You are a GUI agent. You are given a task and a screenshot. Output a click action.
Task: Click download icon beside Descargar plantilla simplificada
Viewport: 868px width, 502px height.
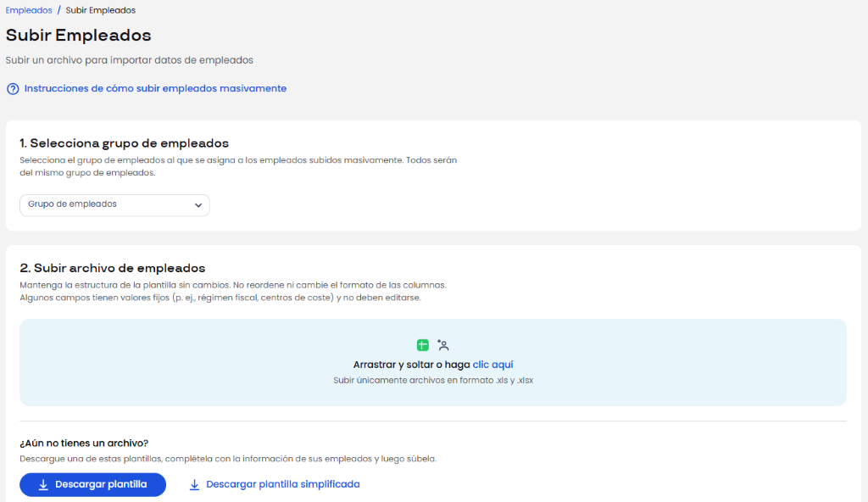194,485
